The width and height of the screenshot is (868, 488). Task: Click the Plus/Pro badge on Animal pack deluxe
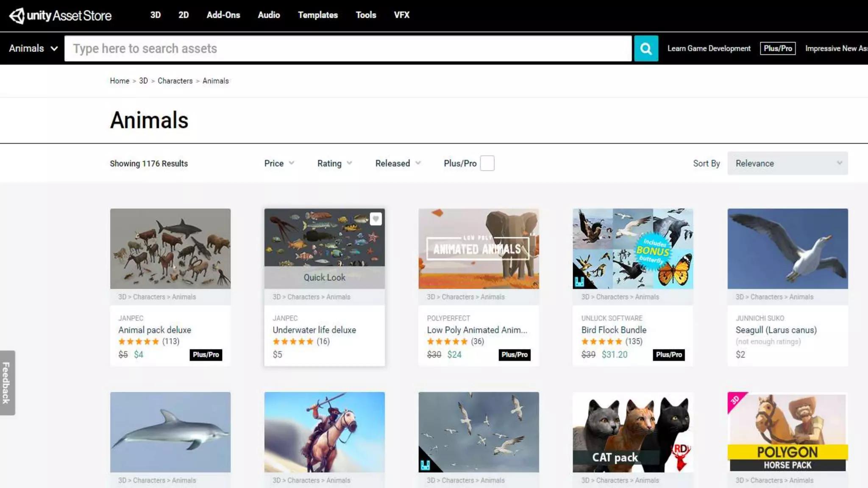click(x=206, y=355)
